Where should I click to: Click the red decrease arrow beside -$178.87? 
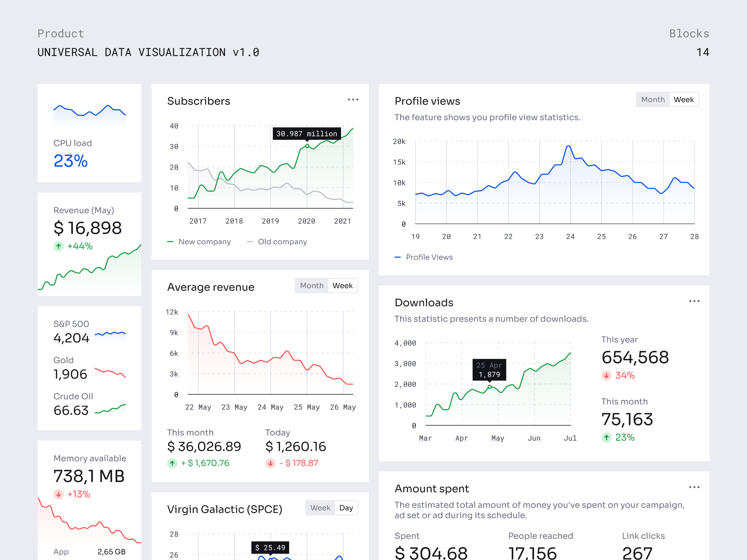(x=270, y=463)
